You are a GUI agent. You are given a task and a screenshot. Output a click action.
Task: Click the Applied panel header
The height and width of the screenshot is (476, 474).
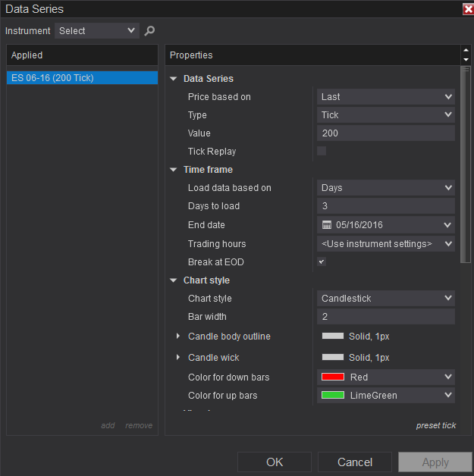(82, 55)
